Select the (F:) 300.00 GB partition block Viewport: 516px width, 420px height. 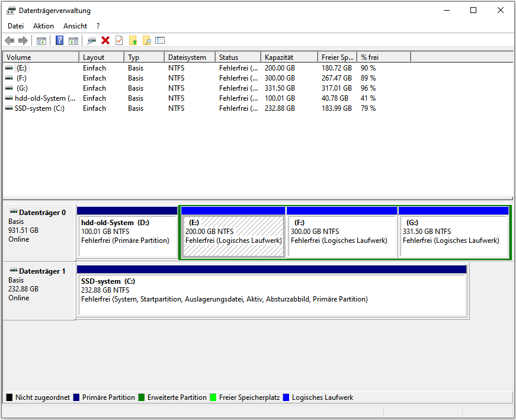pyautogui.click(x=342, y=232)
